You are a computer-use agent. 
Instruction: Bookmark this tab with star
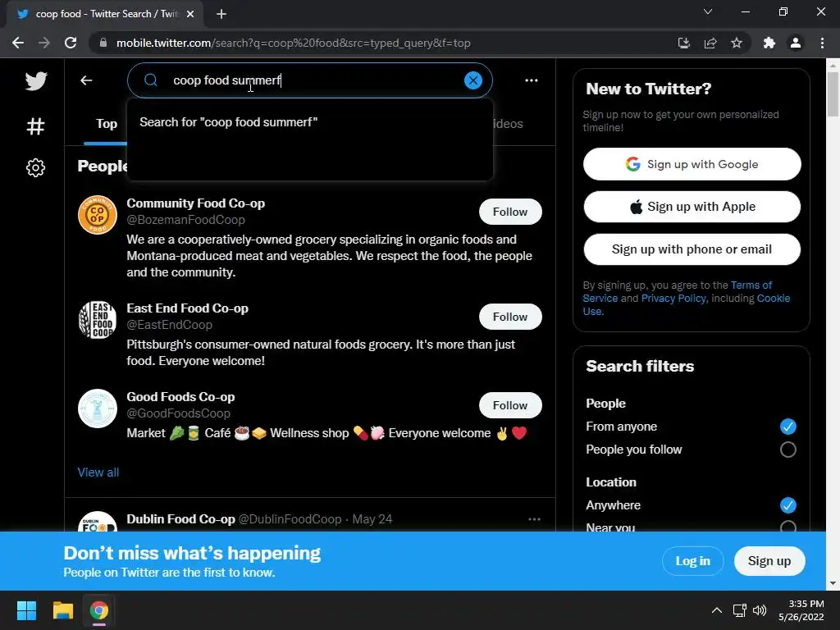737,43
